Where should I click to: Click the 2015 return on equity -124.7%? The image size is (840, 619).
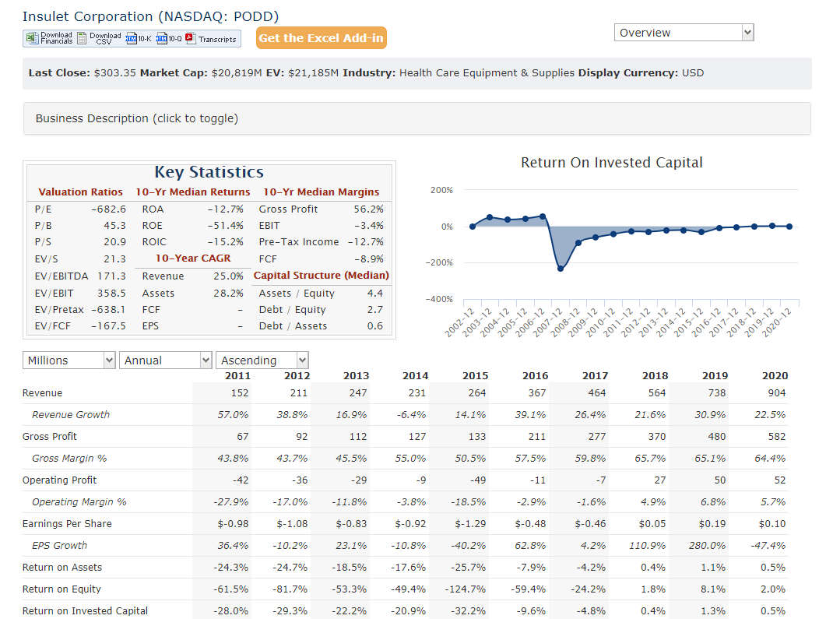click(x=466, y=589)
